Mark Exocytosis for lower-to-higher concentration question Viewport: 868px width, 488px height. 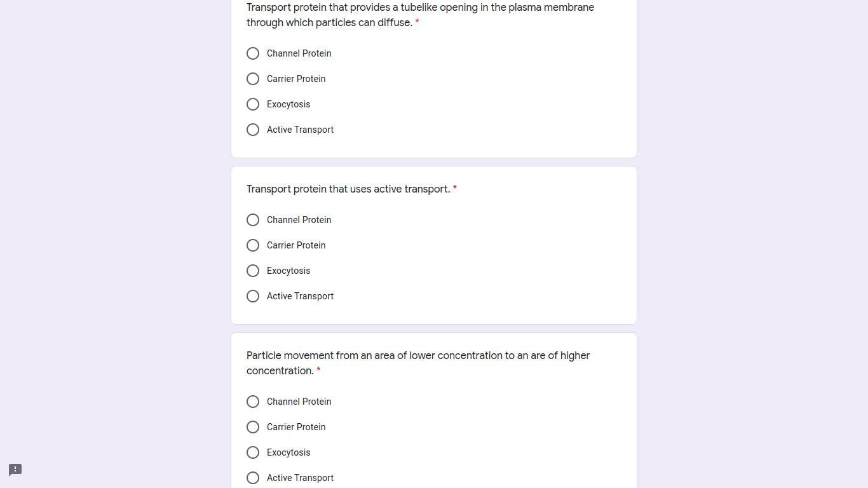coord(253,452)
